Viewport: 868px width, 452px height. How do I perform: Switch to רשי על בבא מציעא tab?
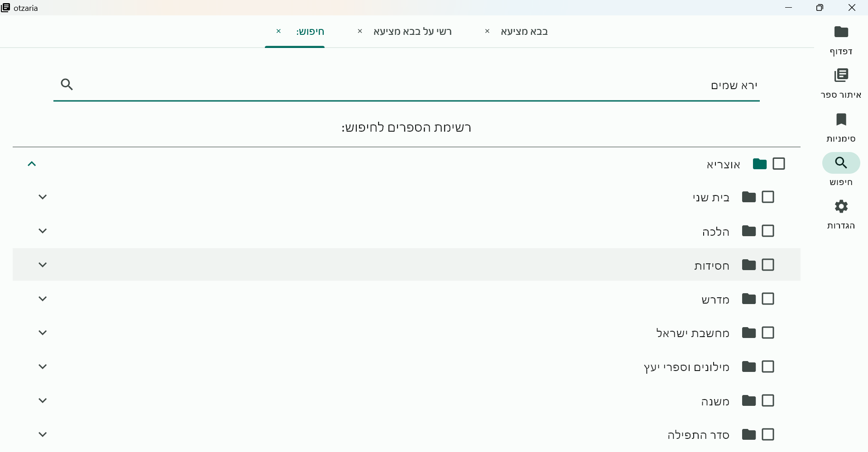412,32
